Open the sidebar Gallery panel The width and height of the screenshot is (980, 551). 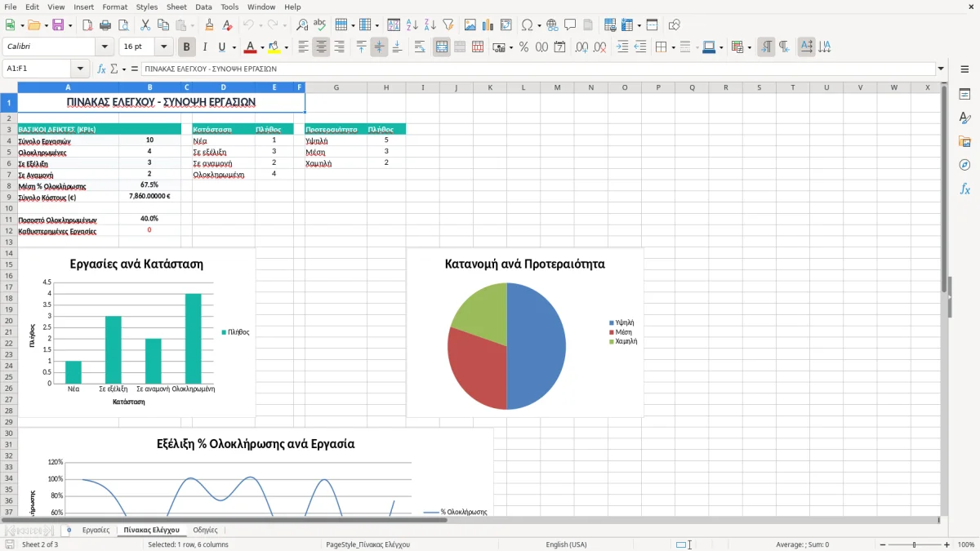(x=964, y=142)
